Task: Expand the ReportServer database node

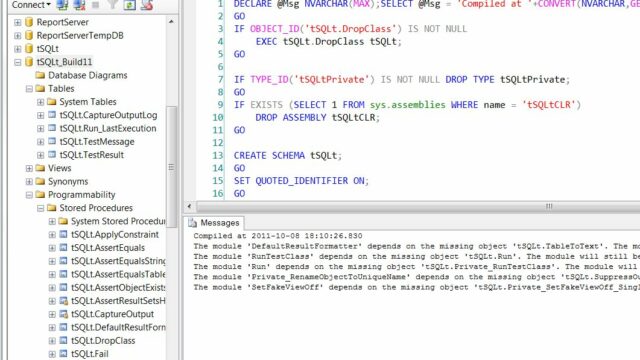Action: (18, 22)
